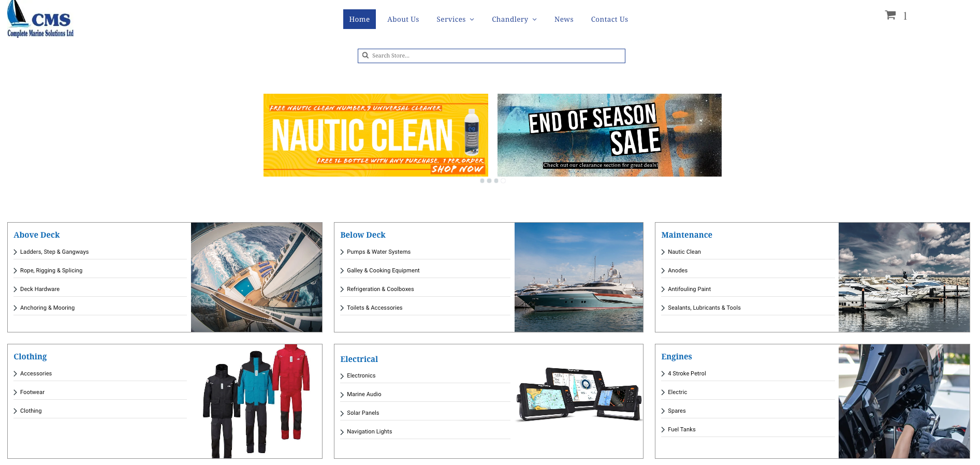Viewport: 980px width, 465px height.
Task: Select the fourth carousel indicator dot
Action: click(503, 181)
